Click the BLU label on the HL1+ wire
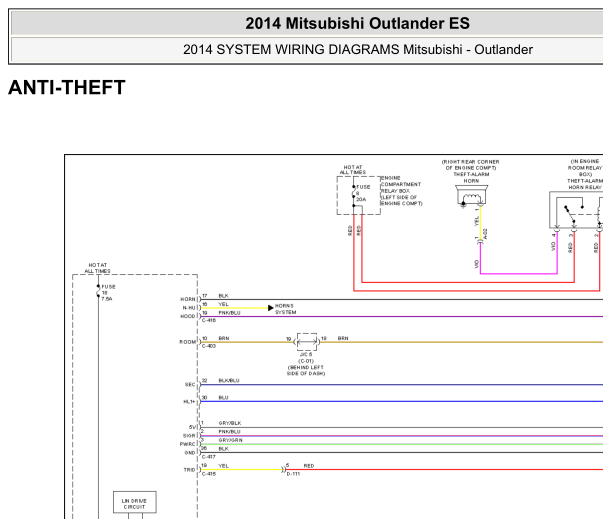603x519 pixels. tap(223, 398)
